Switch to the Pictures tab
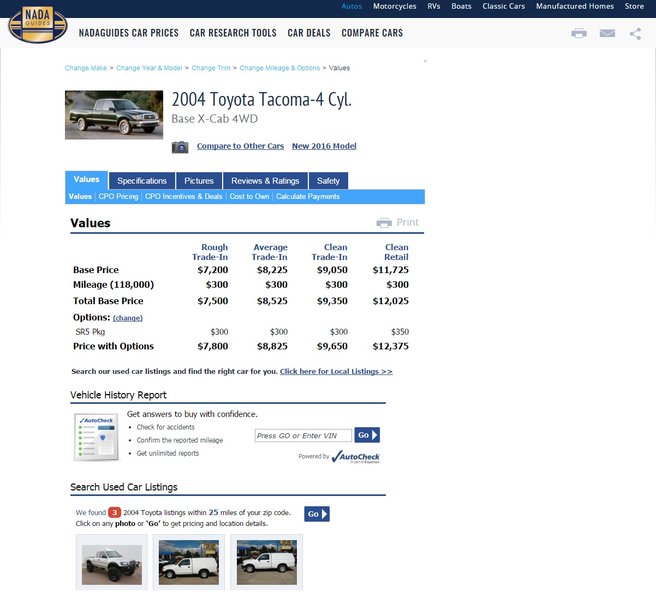Image resolution: width=656 pixels, height=599 pixels. (x=199, y=181)
